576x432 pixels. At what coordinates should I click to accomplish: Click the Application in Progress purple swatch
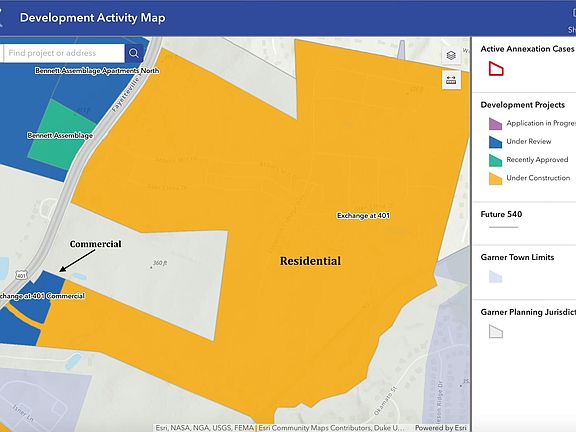pos(495,123)
